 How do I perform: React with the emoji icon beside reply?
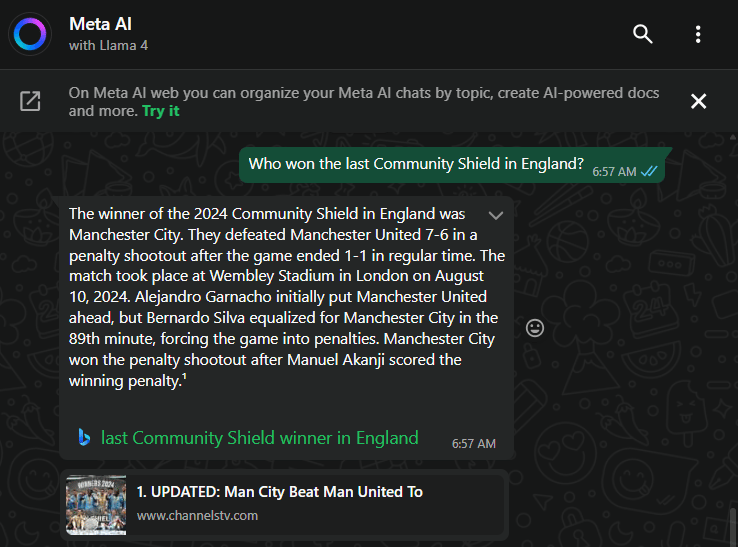coord(535,328)
